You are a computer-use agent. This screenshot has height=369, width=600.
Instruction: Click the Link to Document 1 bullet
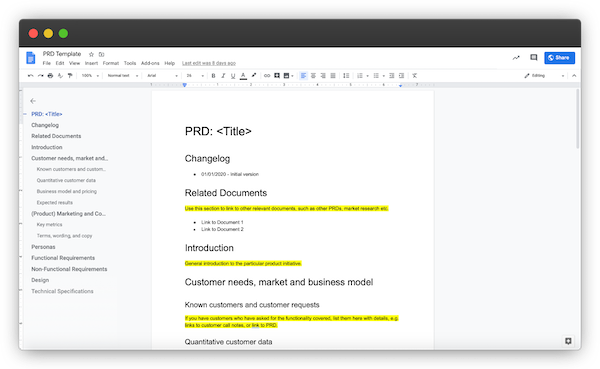point(222,222)
